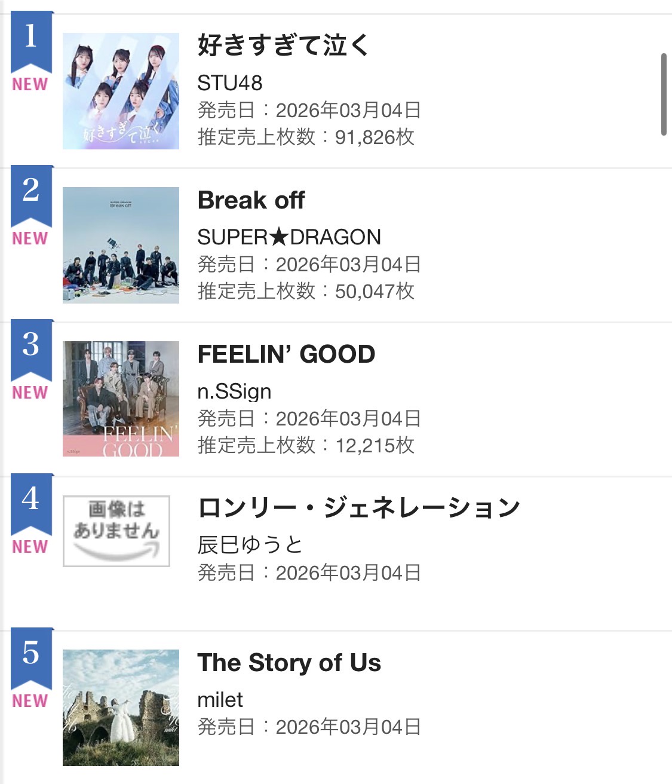Screen dimensions: 672x784
Task: Open STU48 好きすぎて泣く cover art
Action: [121, 91]
